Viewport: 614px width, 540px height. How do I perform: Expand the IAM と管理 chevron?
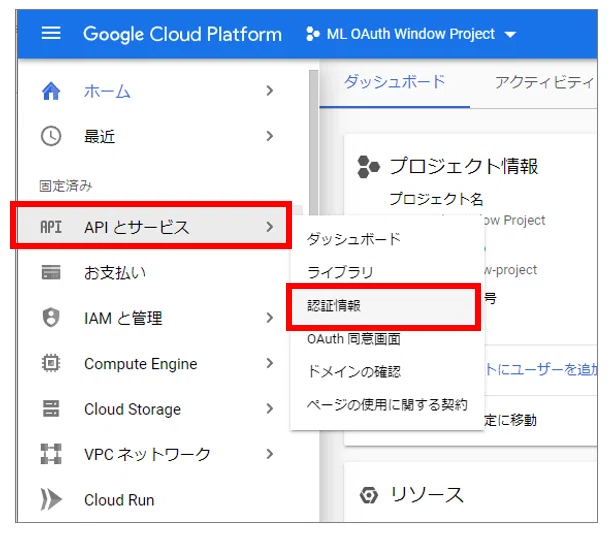pyautogui.click(x=269, y=318)
